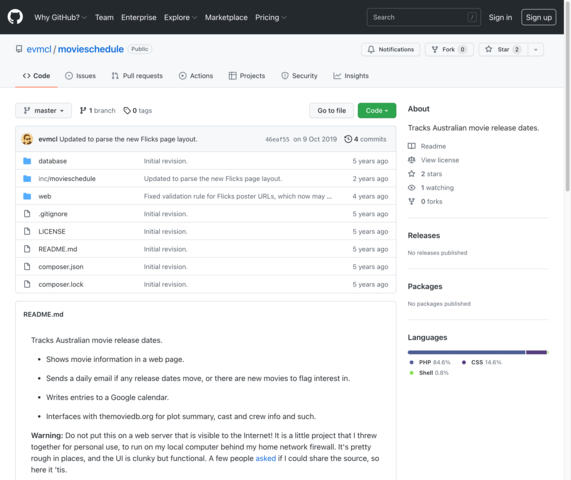Open the Why GitHub? menu
Screen dimensions: 571x480
point(60,17)
